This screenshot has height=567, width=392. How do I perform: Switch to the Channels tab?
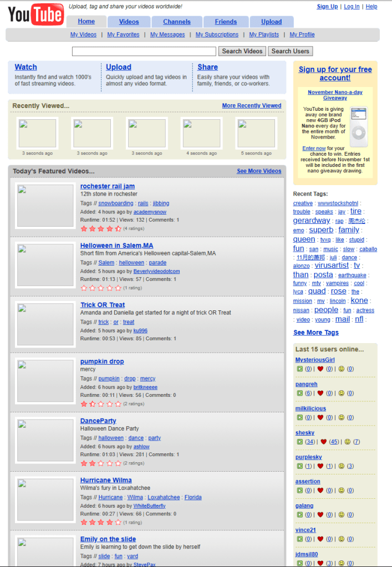tap(177, 22)
